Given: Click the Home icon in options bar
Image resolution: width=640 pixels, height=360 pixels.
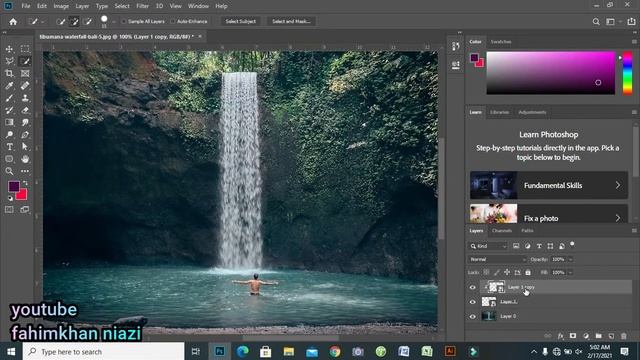Looking at the screenshot, I should (x=13, y=22).
